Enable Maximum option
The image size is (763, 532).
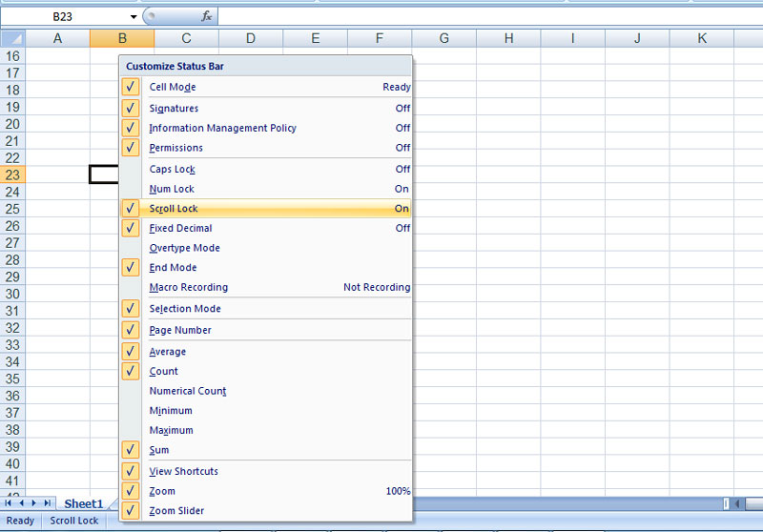tap(266, 430)
